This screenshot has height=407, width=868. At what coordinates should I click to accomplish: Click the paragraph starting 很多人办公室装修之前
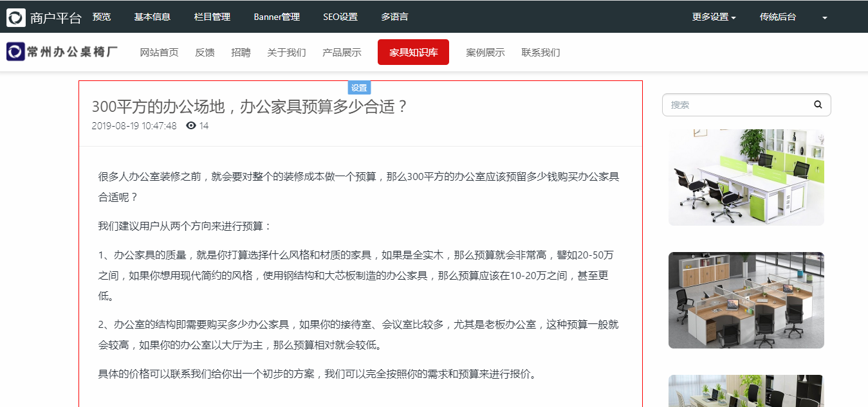[x=359, y=186]
